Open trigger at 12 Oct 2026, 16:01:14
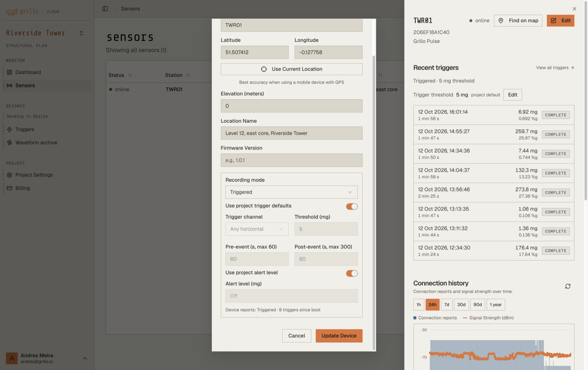The width and height of the screenshot is (588, 370). (494, 115)
